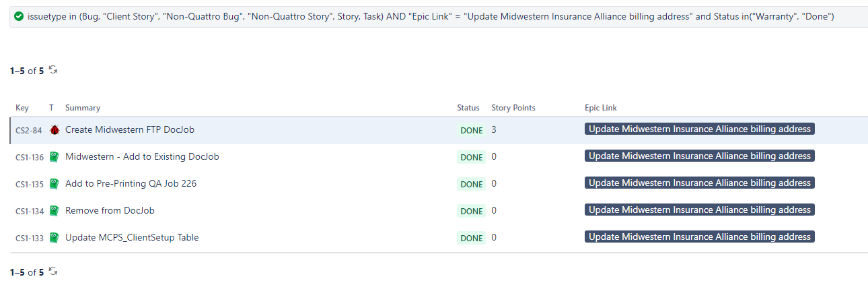The image size is (868, 283).
Task: Click the bug type icon for CS2-84
Action: point(55,129)
